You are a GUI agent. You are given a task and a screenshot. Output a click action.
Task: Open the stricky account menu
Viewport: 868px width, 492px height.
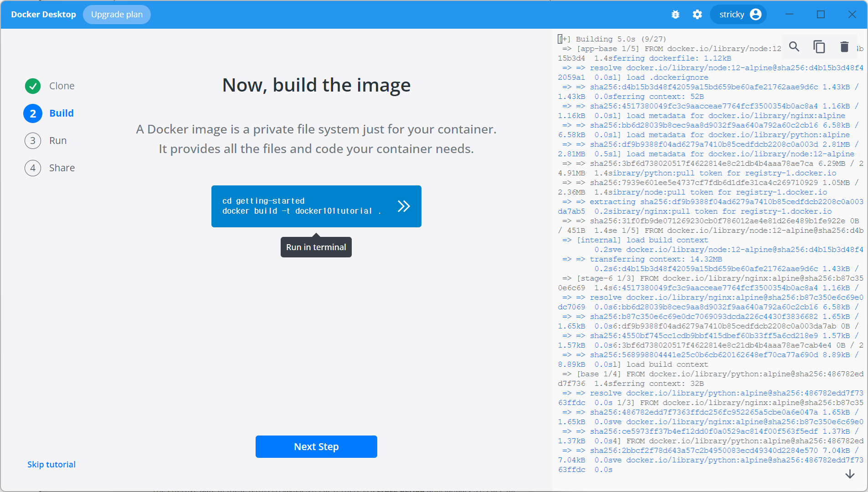point(739,15)
